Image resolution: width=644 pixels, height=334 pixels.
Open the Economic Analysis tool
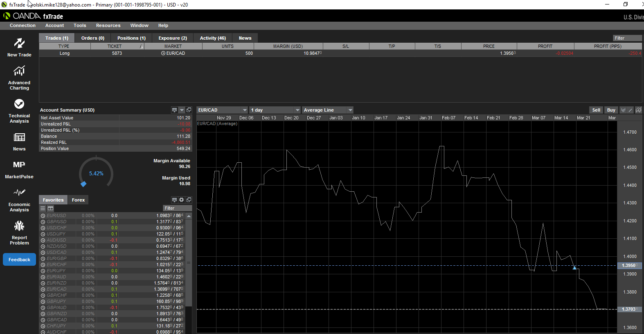click(x=19, y=199)
